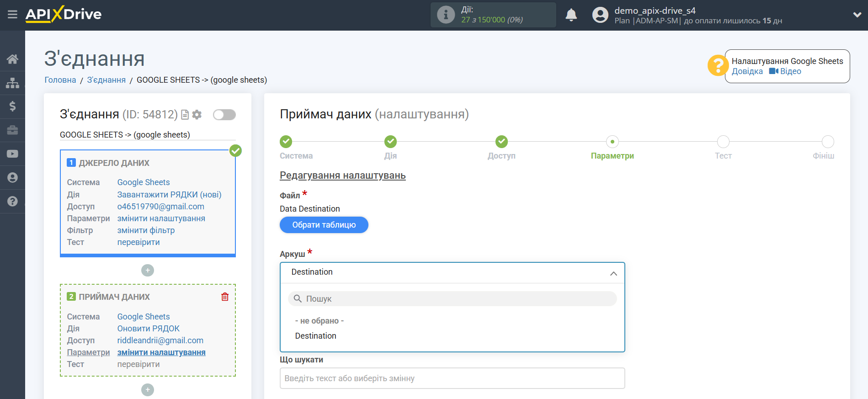Go to З'єднання breadcrumb

click(107, 80)
